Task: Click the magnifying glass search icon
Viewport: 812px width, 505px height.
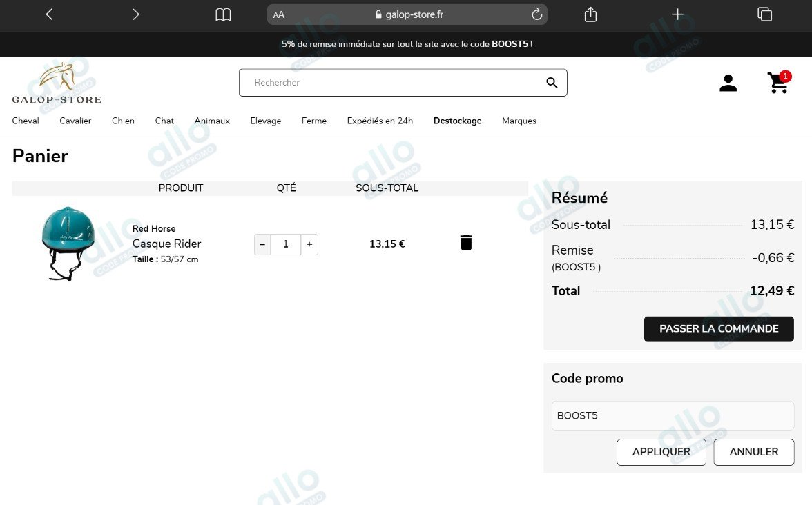Action: [552, 83]
